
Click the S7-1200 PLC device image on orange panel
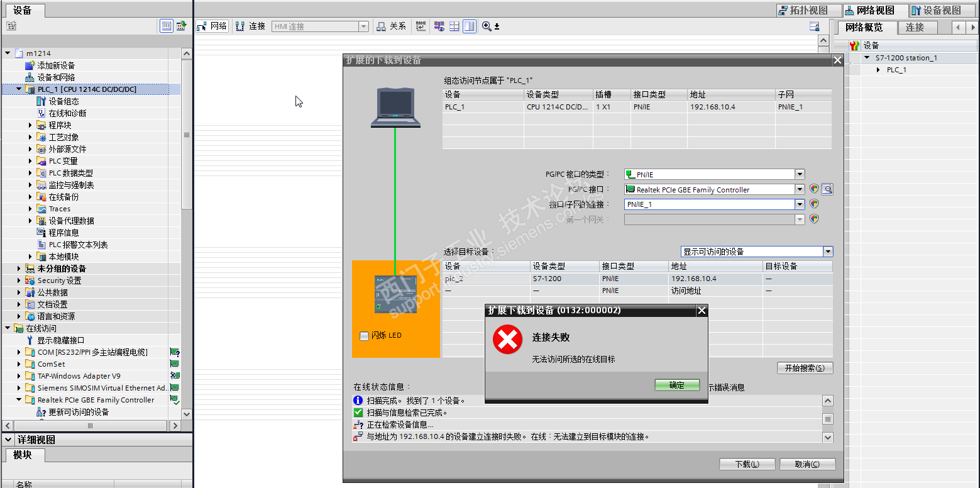394,294
